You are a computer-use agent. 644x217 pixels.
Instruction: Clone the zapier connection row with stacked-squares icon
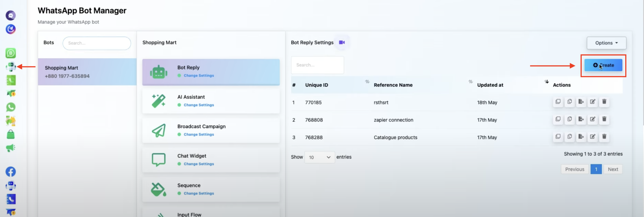pyautogui.click(x=558, y=119)
